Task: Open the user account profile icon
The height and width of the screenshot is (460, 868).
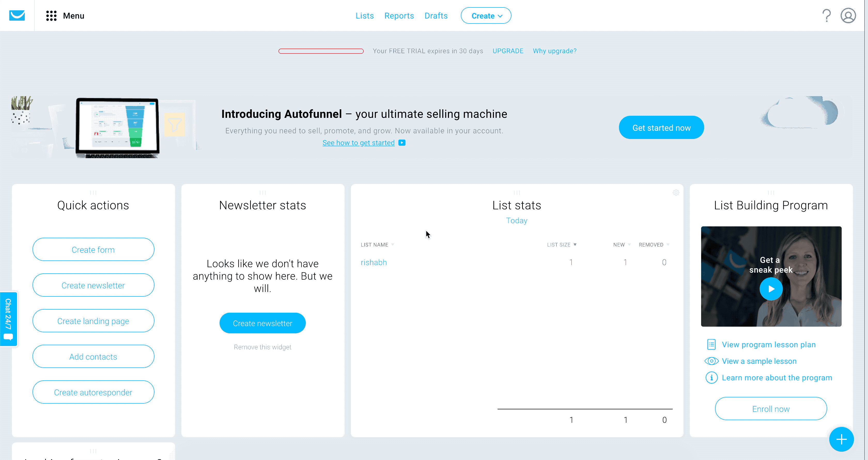Action: coord(848,16)
